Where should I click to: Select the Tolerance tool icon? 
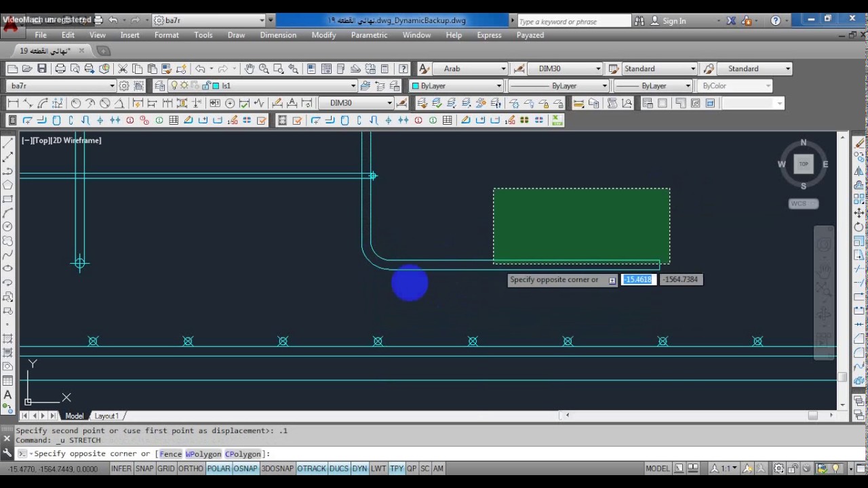[215, 103]
